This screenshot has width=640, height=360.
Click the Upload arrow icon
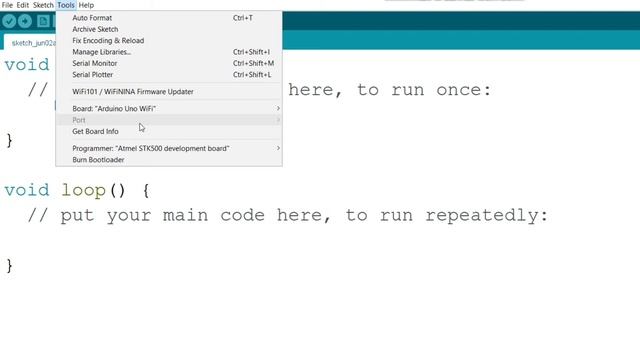(x=25, y=21)
